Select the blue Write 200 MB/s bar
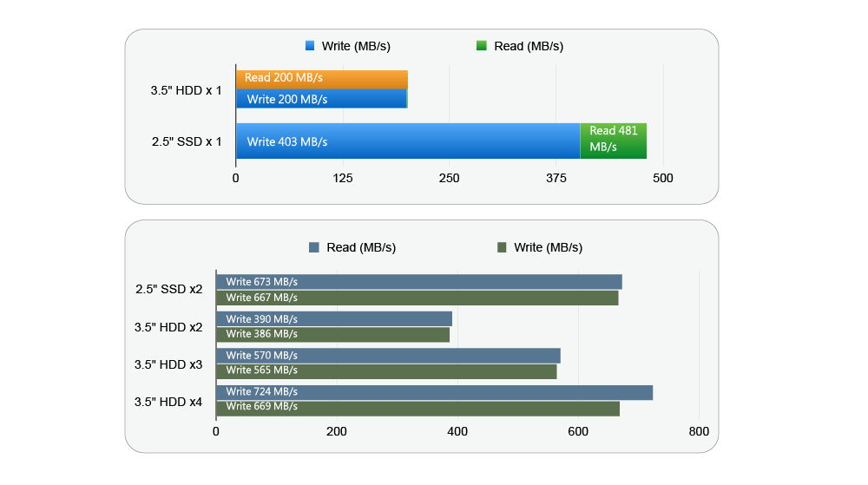 (x=321, y=99)
